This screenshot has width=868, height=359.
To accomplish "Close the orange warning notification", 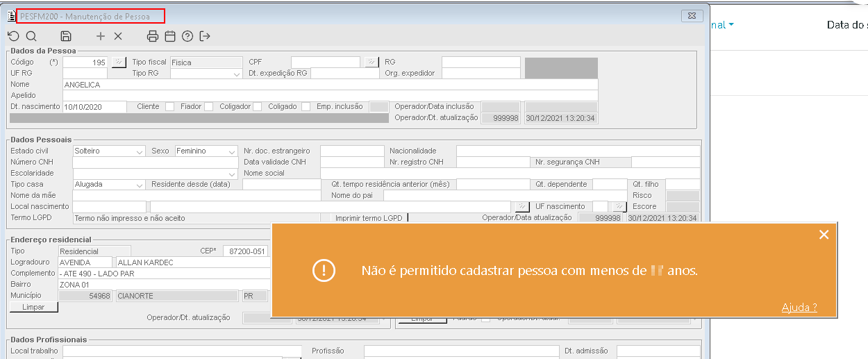I will click(824, 235).
